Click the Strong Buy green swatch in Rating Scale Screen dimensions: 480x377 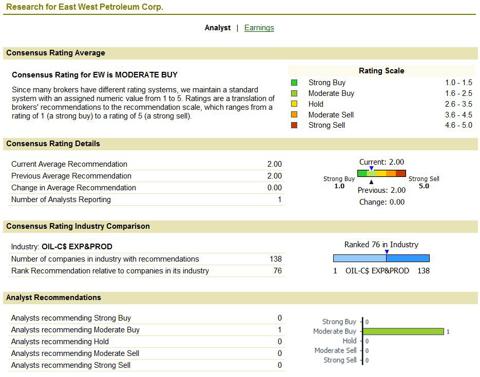[x=294, y=82]
